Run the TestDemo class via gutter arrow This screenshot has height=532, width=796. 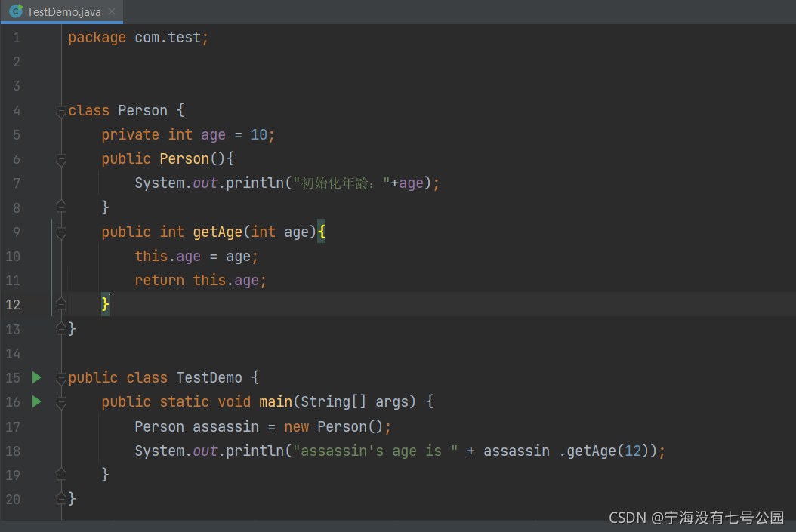click(x=36, y=377)
